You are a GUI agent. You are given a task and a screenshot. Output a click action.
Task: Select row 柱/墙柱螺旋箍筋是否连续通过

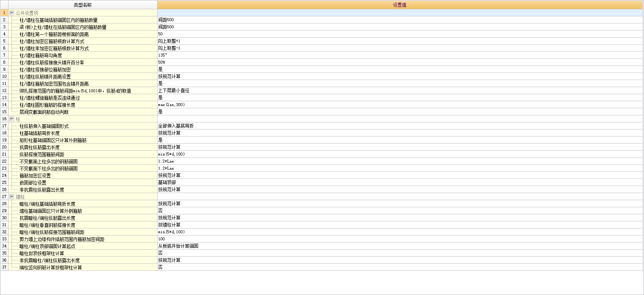point(49,98)
